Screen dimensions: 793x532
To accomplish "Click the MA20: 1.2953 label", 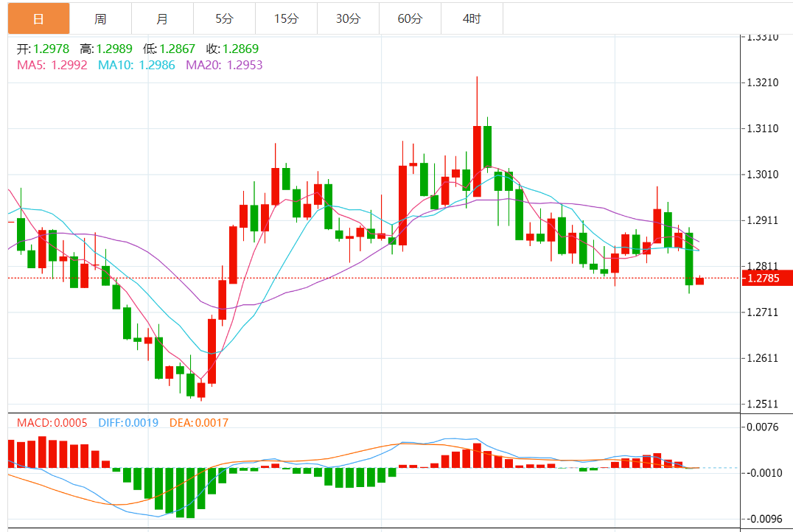I will pyautogui.click(x=224, y=65).
